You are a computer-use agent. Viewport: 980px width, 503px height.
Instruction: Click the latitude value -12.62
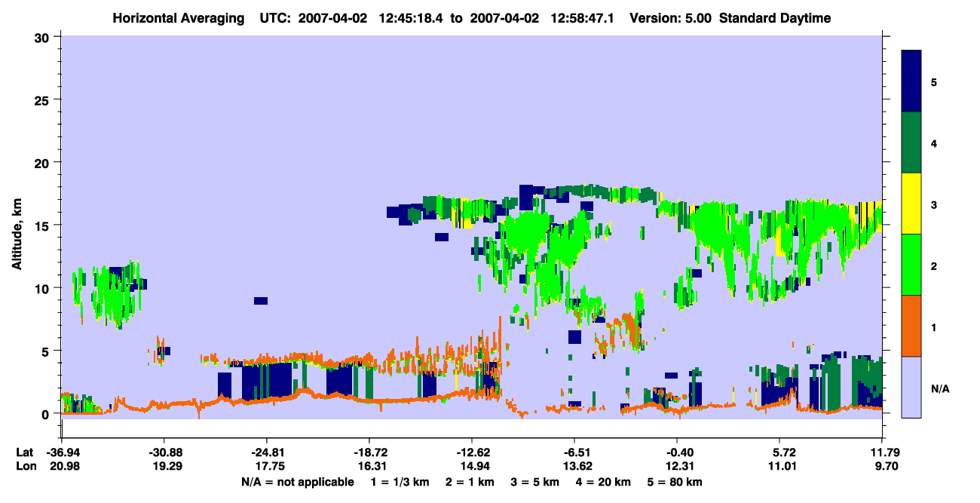(x=471, y=452)
